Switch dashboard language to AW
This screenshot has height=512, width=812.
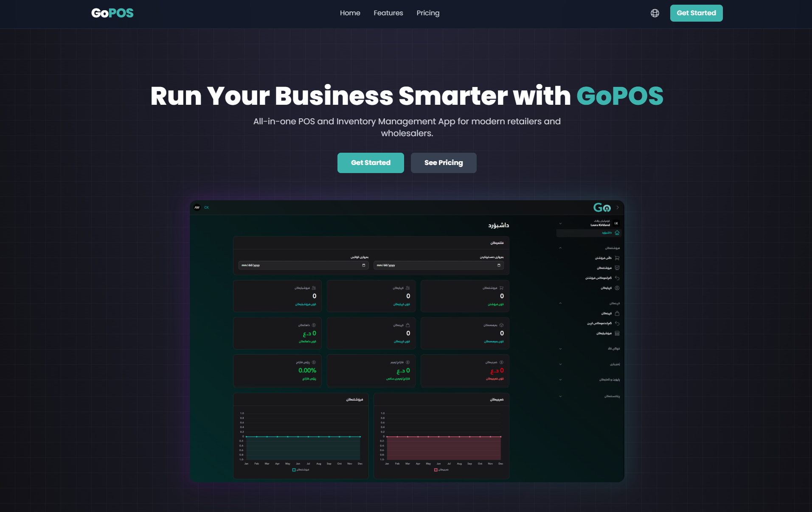(x=197, y=207)
